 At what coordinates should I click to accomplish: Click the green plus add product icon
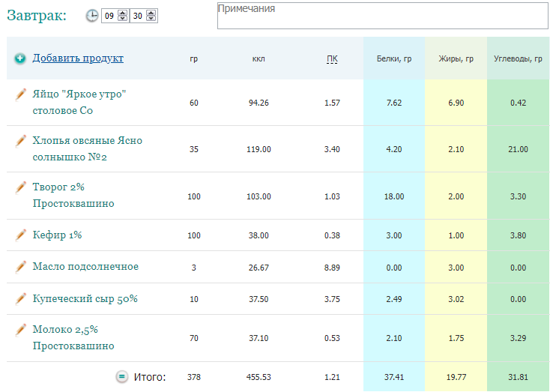point(20,58)
